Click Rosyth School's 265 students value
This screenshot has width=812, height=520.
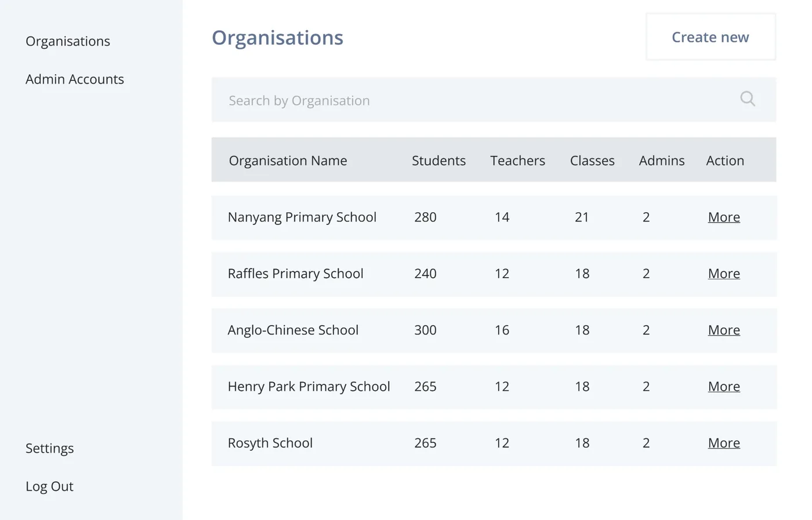pyautogui.click(x=425, y=443)
